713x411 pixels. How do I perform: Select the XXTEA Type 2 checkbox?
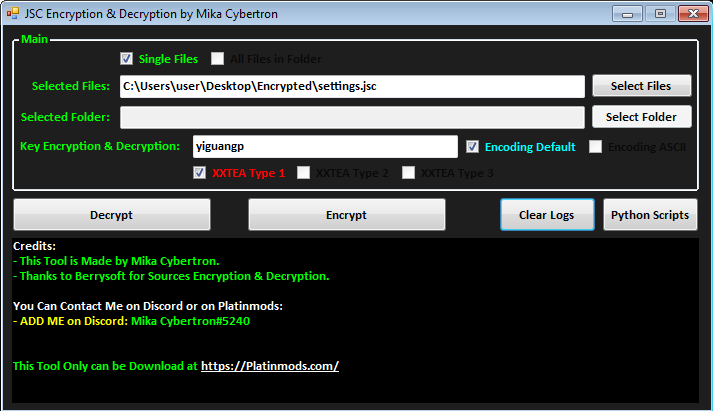(304, 173)
